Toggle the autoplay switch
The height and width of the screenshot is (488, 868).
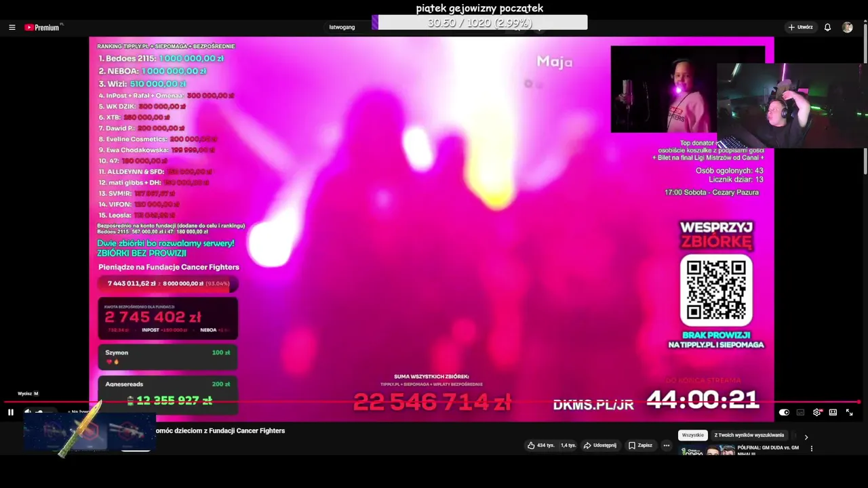point(784,412)
